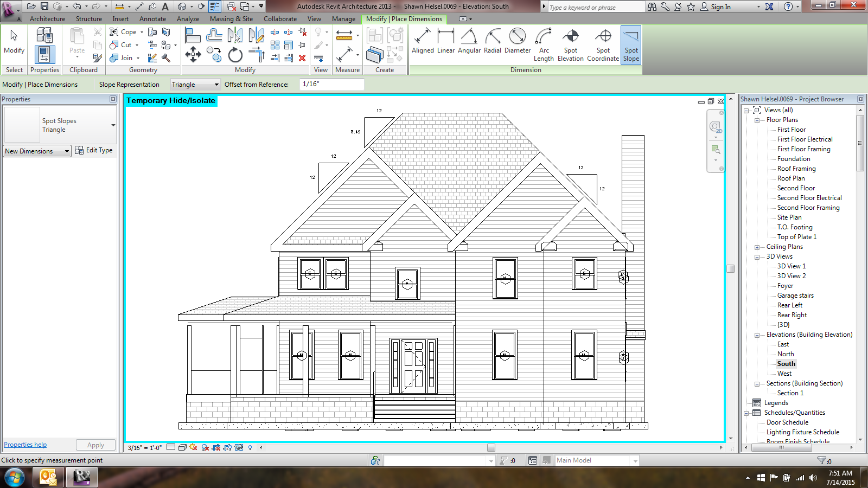Toggle sun path on view control bar

tap(193, 447)
